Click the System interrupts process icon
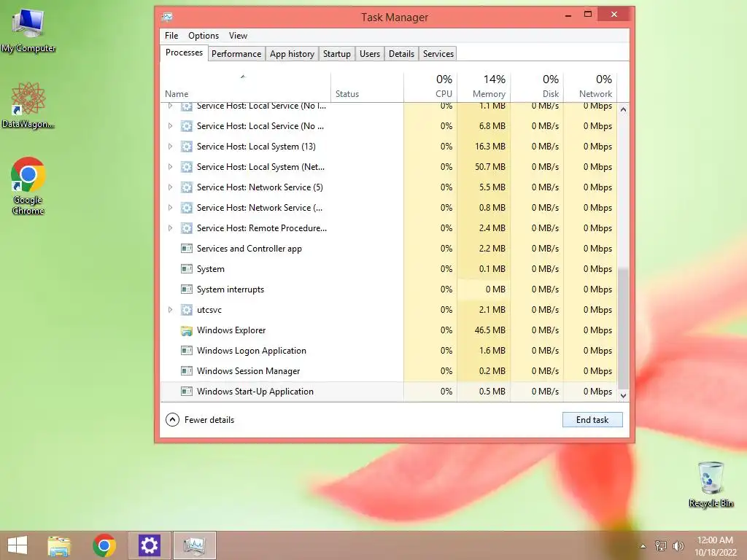Viewport: 747px width, 560px height. (x=187, y=289)
